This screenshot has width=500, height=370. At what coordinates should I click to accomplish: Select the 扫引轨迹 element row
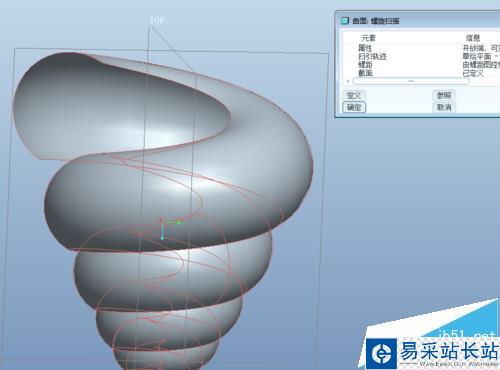[x=422, y=56]
